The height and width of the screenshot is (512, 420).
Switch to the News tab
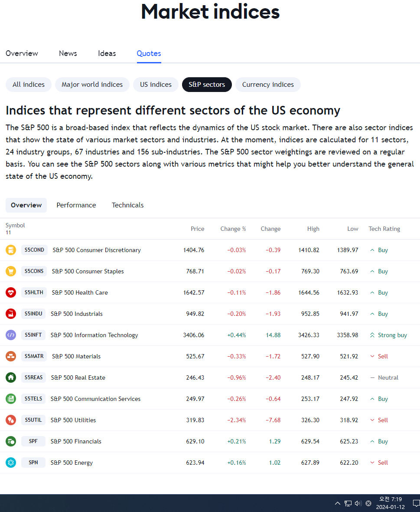[x=68, y=53]
